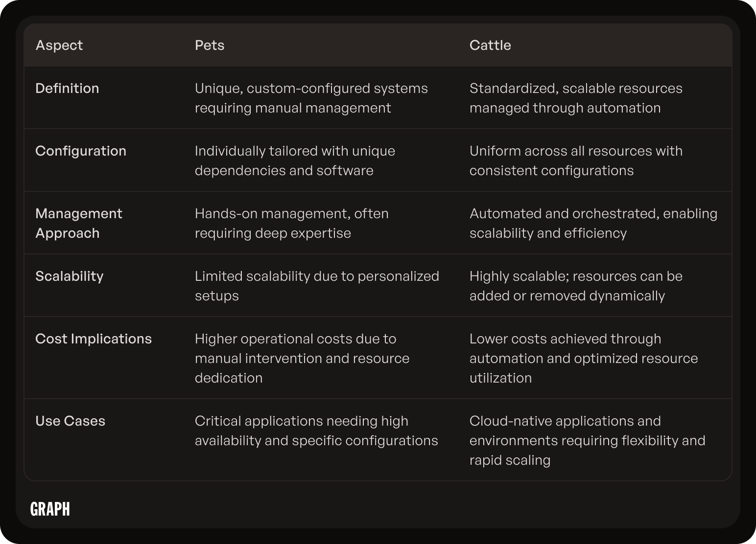Select the Aspect column header
Screen dimensions: 756x544
[x=59, y=45]
